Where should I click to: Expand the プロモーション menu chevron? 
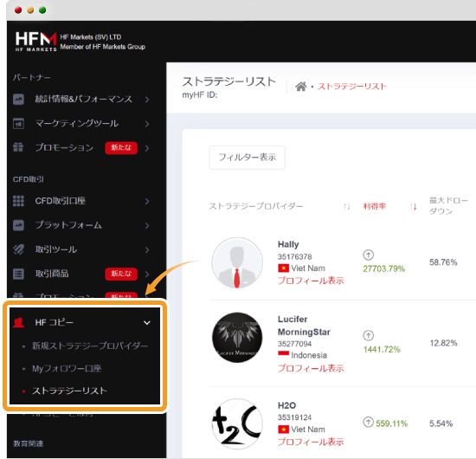point(147,148)
